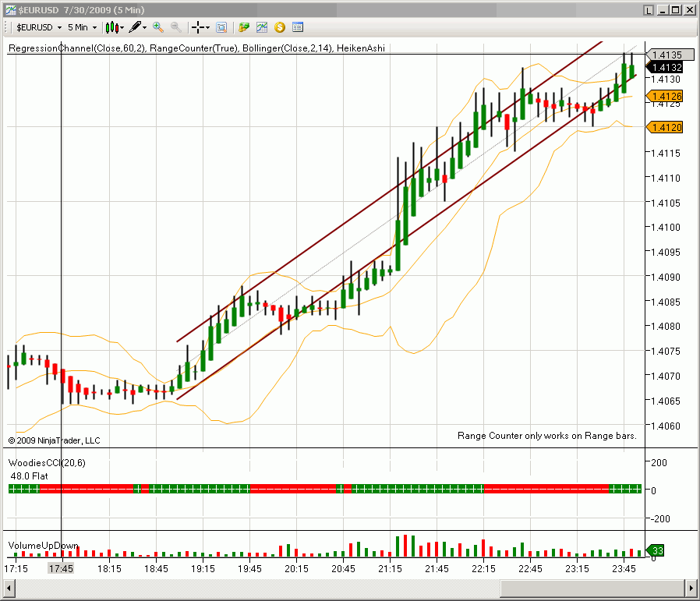This screenshot has width=700, height=601.
Task: Click the RegressionChannel indicator label
Action: pyautogui.click(x=77, y=48)
